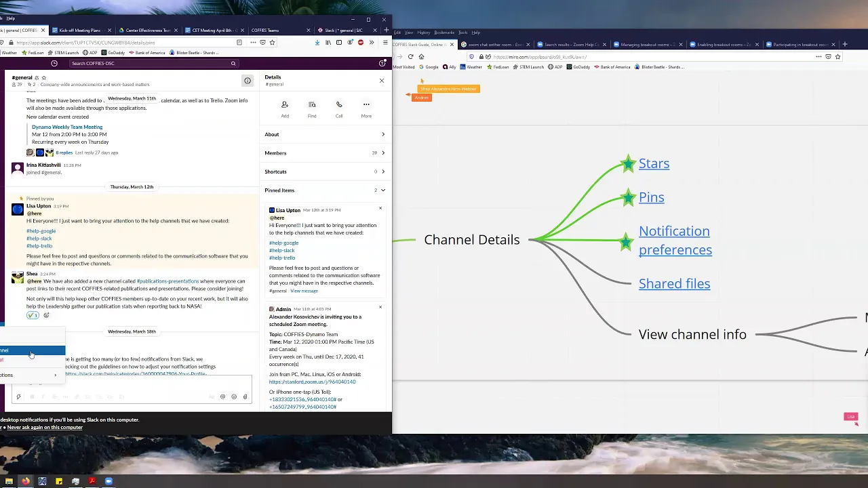
Task: Click Find icon in Details panel
Action: tap(312, 104)
